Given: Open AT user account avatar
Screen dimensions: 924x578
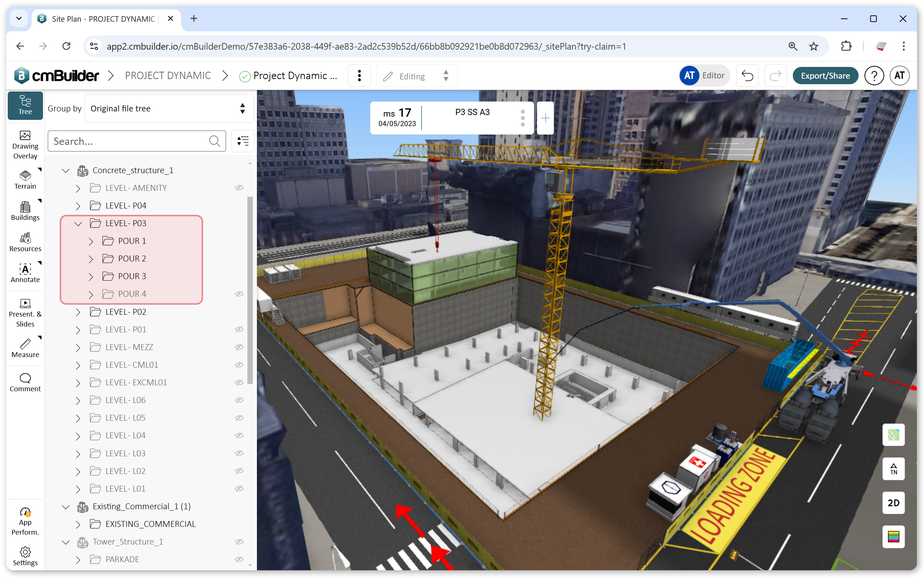Looking at the screenshot, I should 899,76.
